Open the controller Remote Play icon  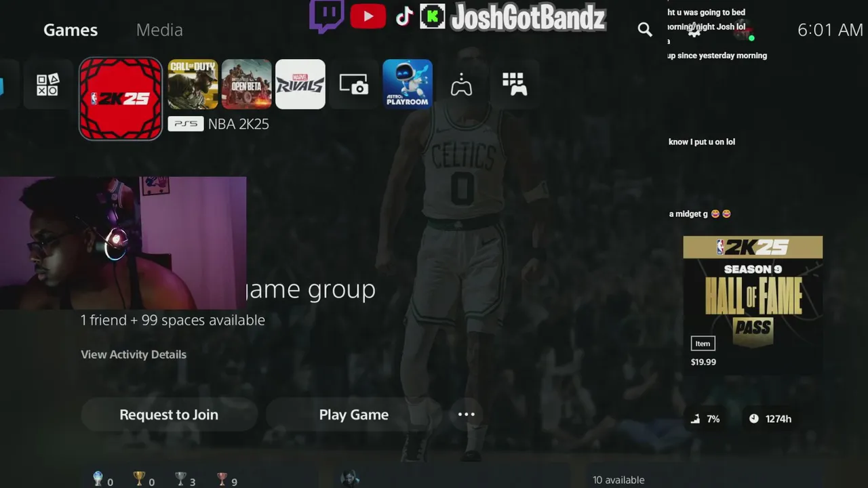point(461,85)
